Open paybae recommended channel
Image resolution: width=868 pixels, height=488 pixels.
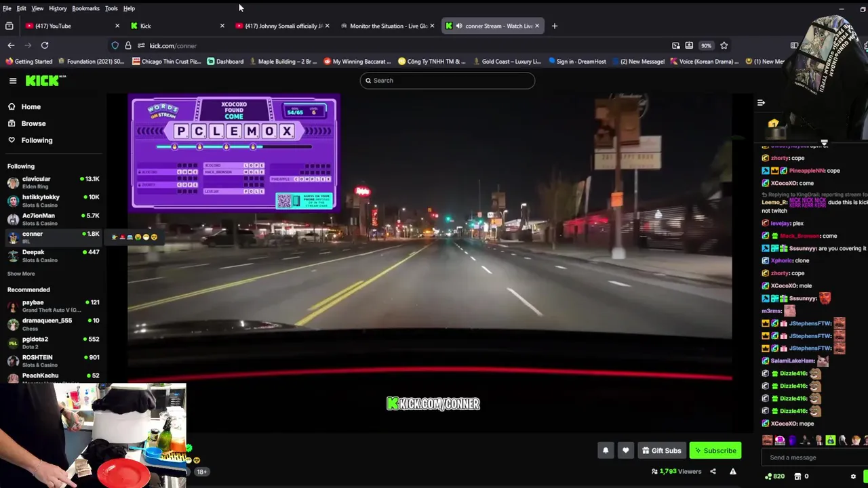pyautogui.click(x=53, y=306)
